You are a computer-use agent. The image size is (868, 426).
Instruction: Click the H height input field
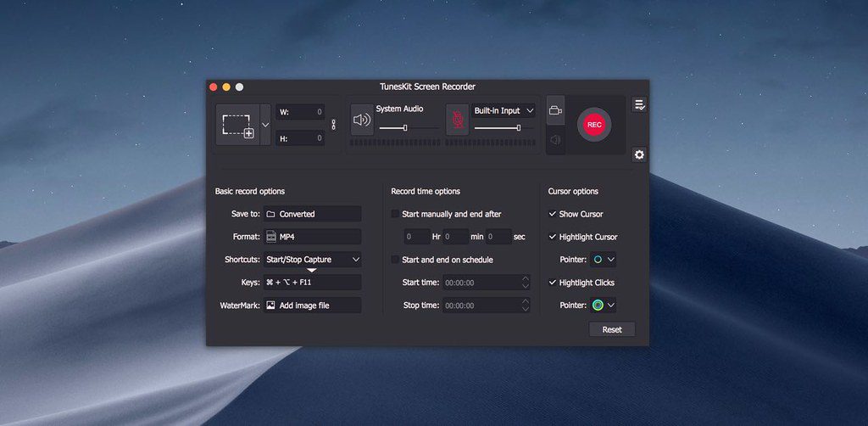pos(301,138)
